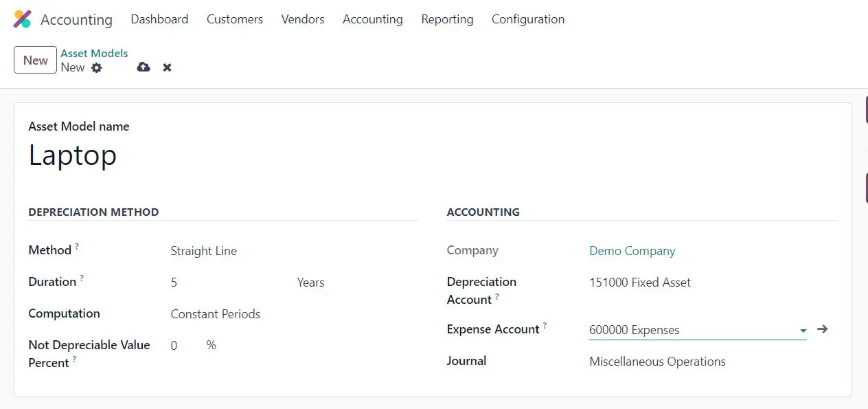Open the Computation field showing Constant Periods
This screenshot has height=409, width=868.
pos(216,314)
